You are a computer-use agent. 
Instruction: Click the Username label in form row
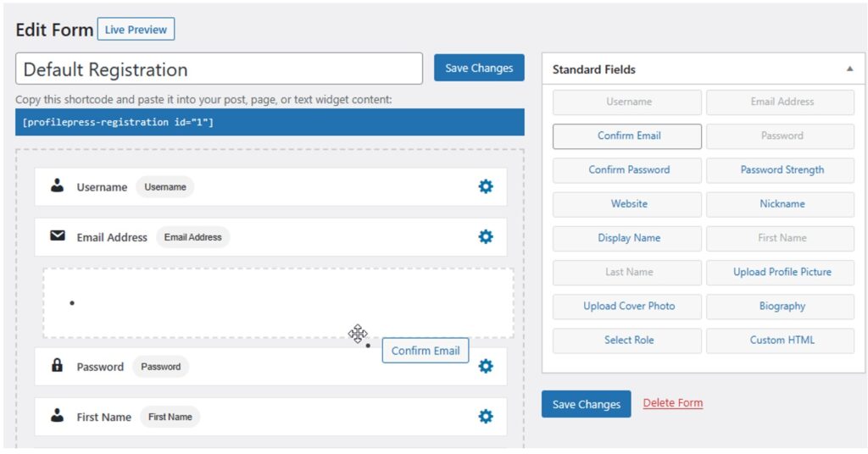coord(102,187)
